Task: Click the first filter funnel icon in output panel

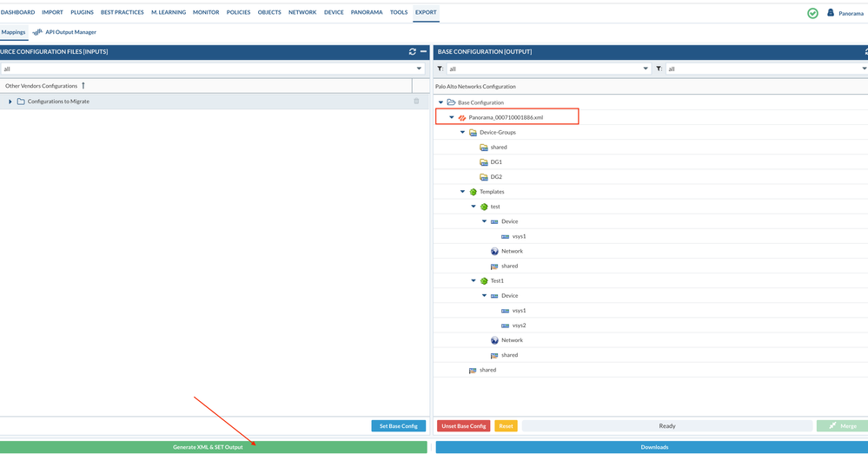Action: (x=441, y=69)
